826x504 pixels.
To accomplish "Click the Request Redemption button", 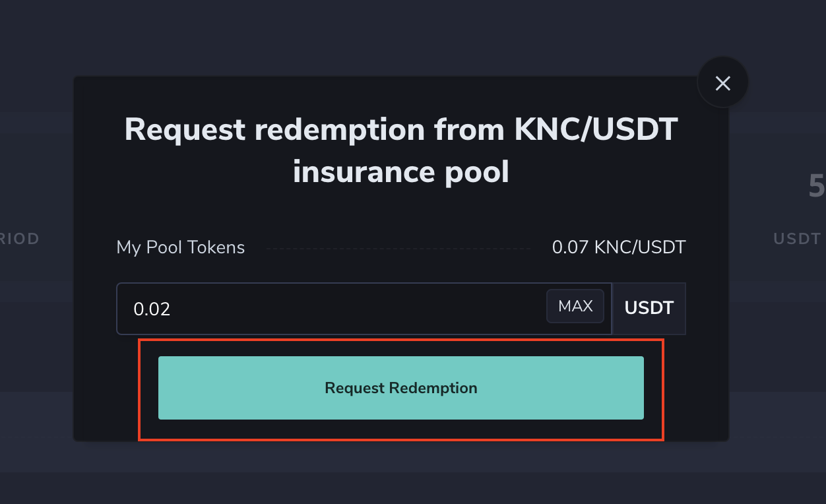I will click(400, 388).
